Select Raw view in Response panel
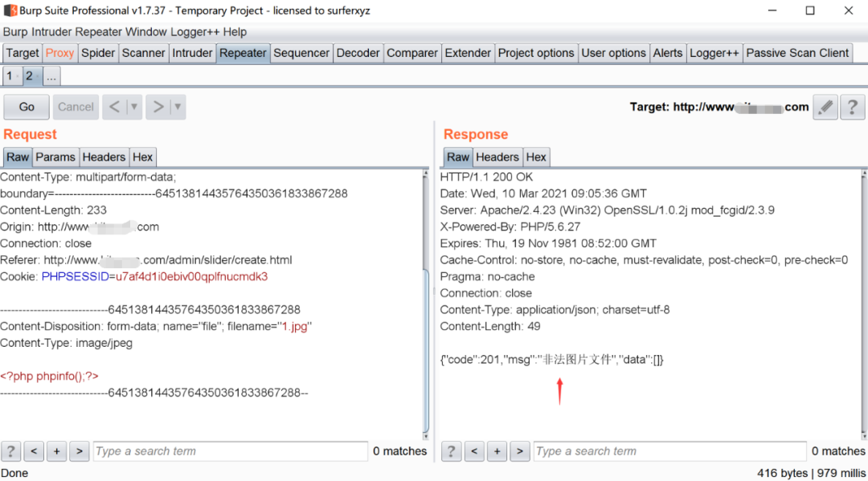868x481 pixels. click(x=458, y=157)
